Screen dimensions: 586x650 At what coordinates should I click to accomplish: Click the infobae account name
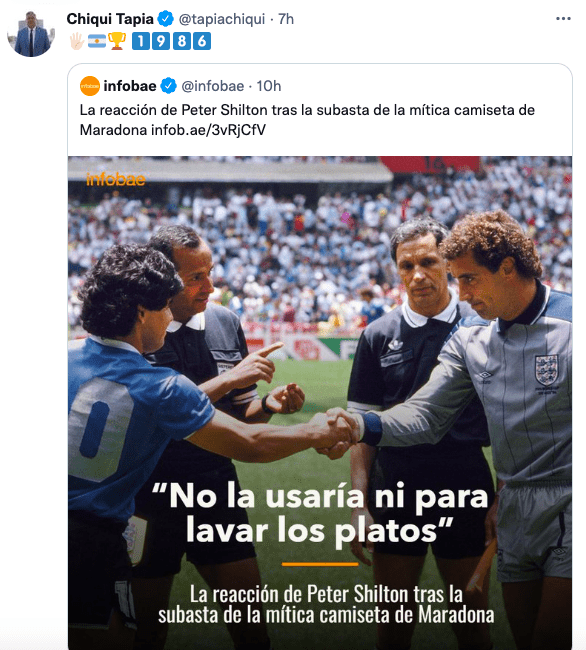(x=130, y=86)
